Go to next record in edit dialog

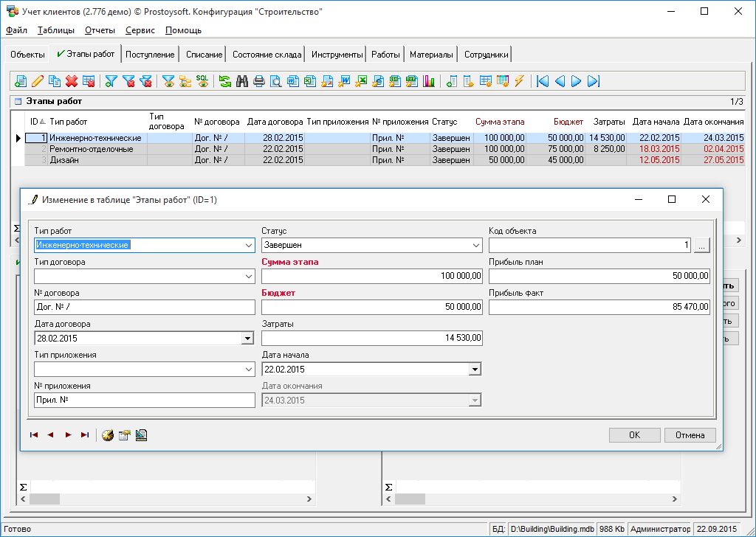tap(68, 435)
